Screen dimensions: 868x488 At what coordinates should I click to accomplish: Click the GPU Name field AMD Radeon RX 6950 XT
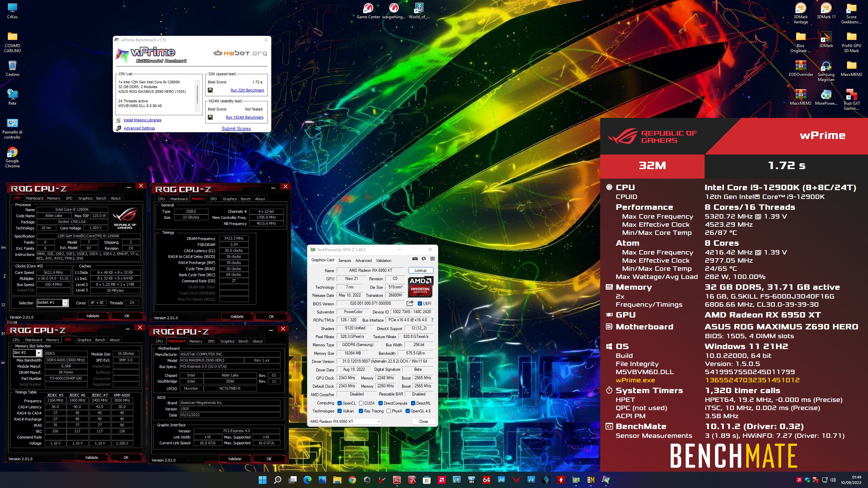[x=371, y=270]
